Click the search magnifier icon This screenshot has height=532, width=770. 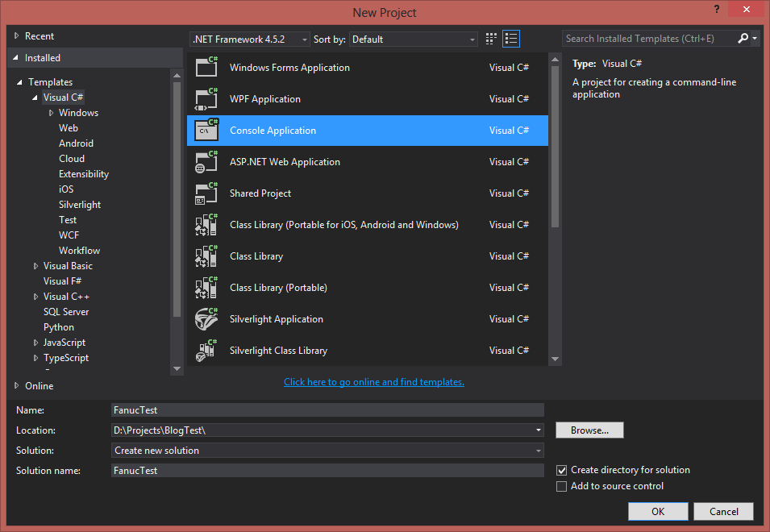coord(743,38)
